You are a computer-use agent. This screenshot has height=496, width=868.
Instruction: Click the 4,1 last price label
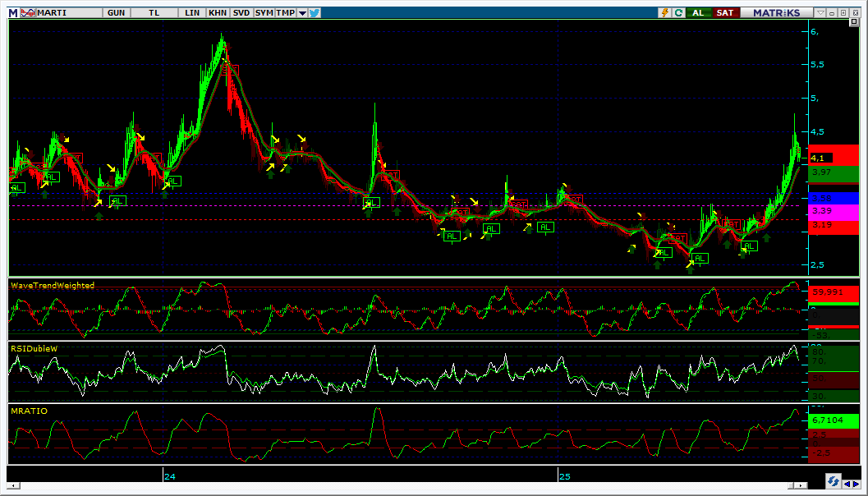point(821,158)
